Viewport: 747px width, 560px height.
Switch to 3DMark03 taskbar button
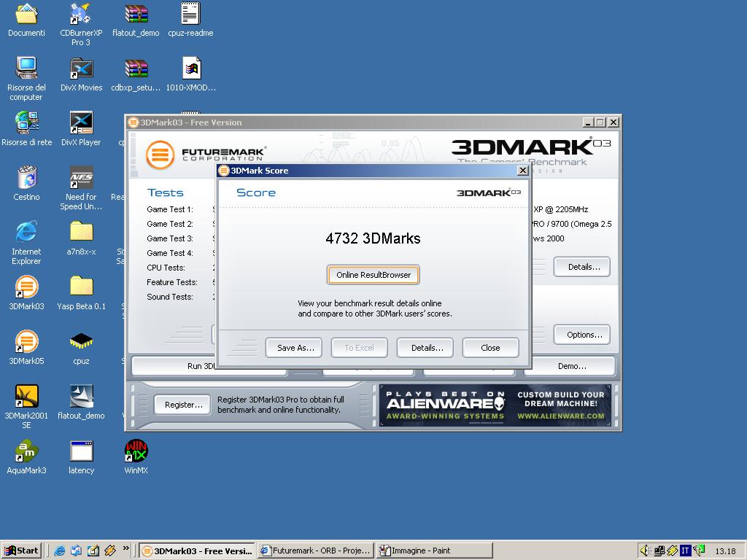pyautogui.click(x=197, y=551)
